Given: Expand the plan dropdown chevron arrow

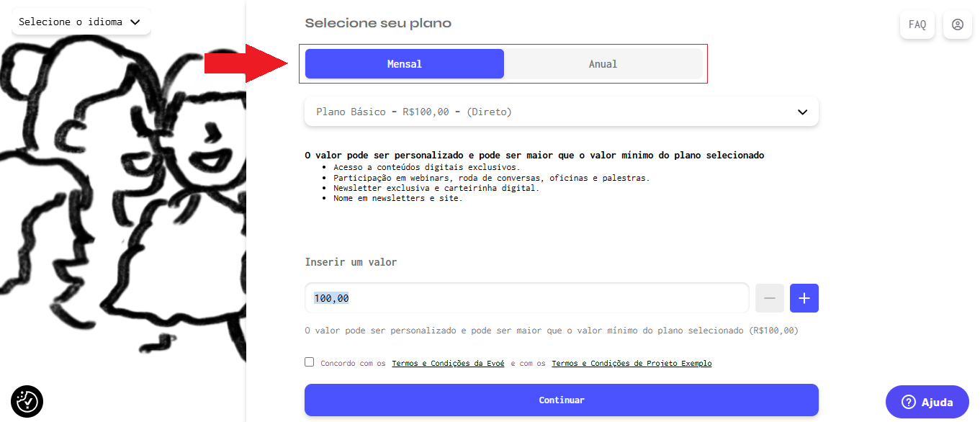Looking at the screenshot, I should click(x=803, y=112).
